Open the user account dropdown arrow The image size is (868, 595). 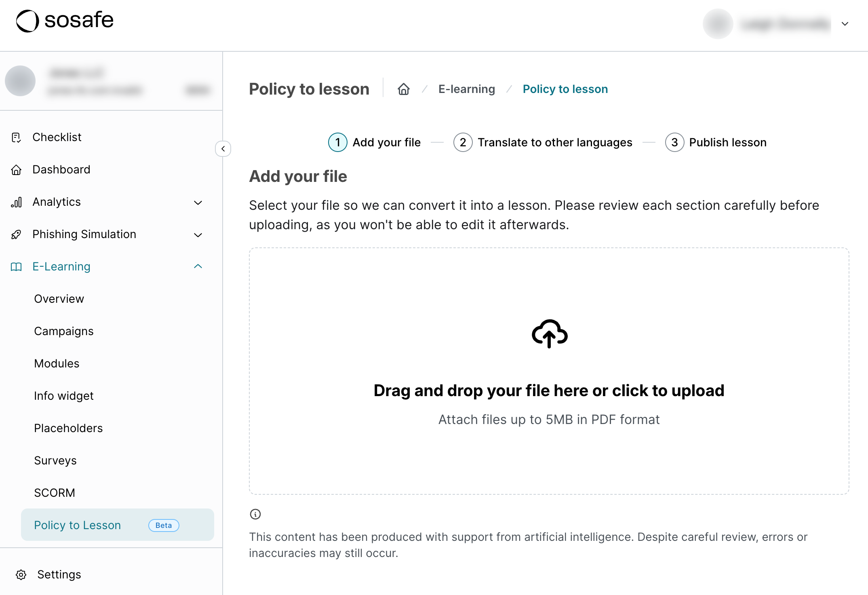pyautogui.click(x=845, y=24)
